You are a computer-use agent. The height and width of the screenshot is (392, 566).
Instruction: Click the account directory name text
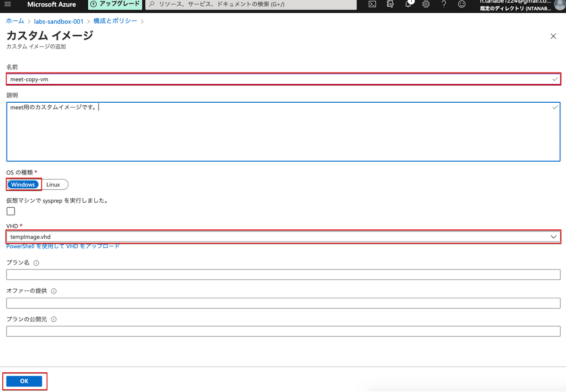pos(515,8)
